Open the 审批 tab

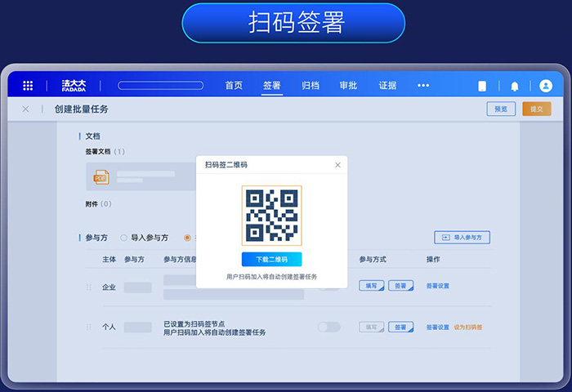click(348, 86)
